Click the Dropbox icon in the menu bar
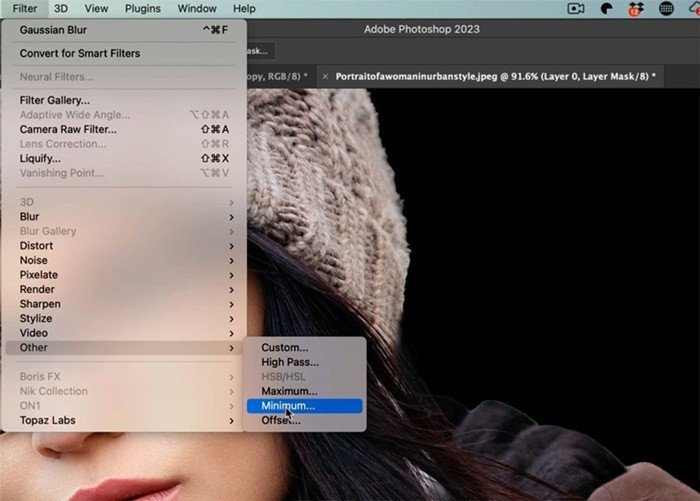Image resolution: width=700 pixels, height=501 pixels. point(636,9)
